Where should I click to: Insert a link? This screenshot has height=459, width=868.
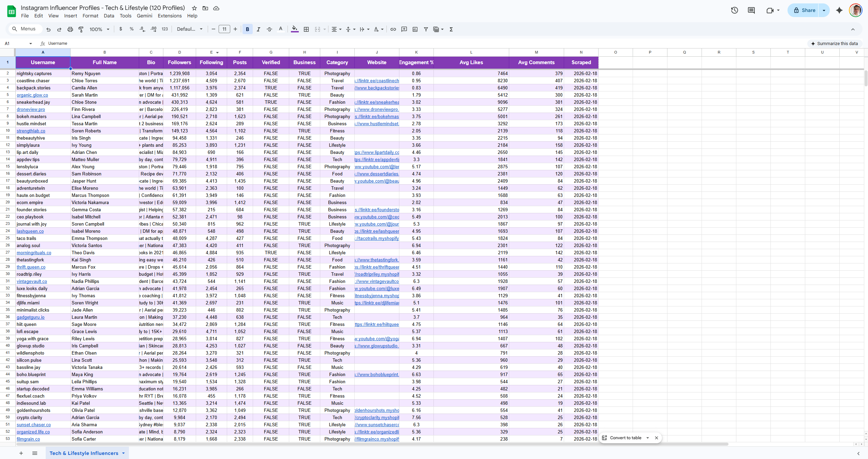click(393, 29)
